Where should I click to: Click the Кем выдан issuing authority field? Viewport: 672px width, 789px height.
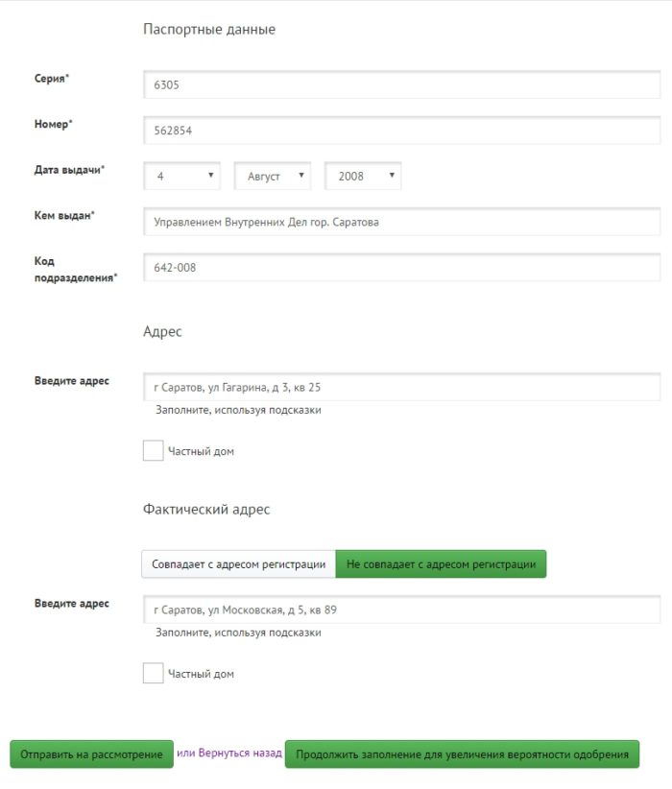401,222
